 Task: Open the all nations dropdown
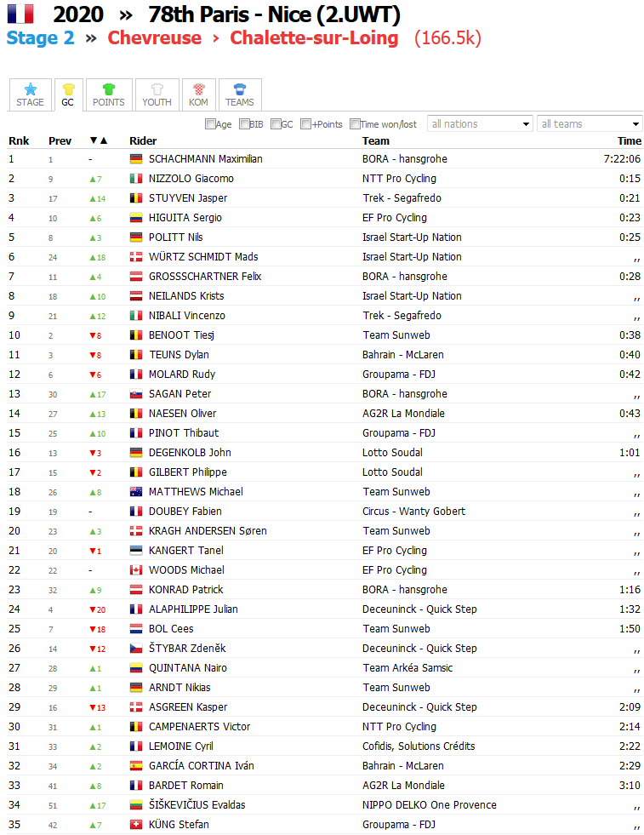click(480, 124)
